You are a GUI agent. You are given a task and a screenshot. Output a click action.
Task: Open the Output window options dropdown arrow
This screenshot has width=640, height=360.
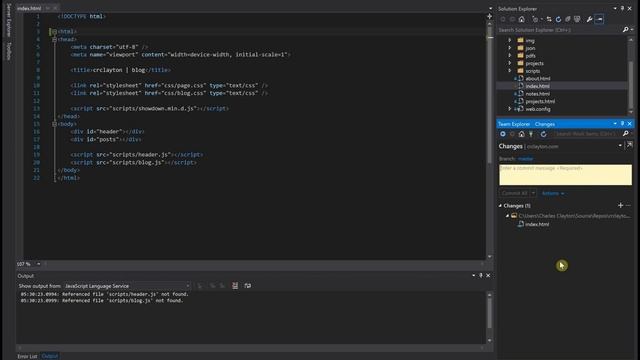[473, 276]
